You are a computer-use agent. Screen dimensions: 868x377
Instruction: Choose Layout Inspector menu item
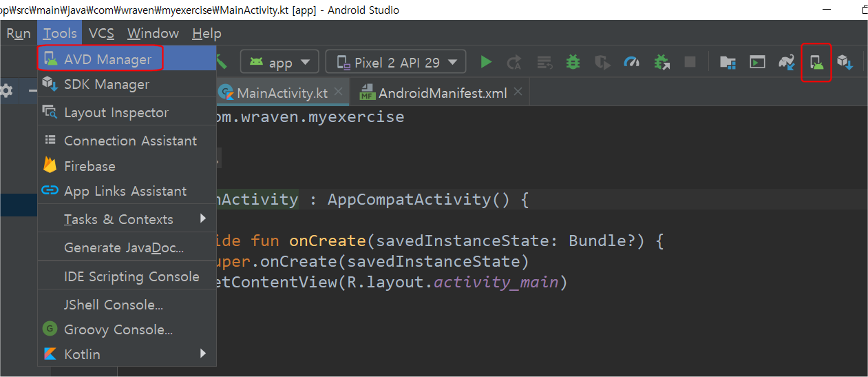point(127,112)
